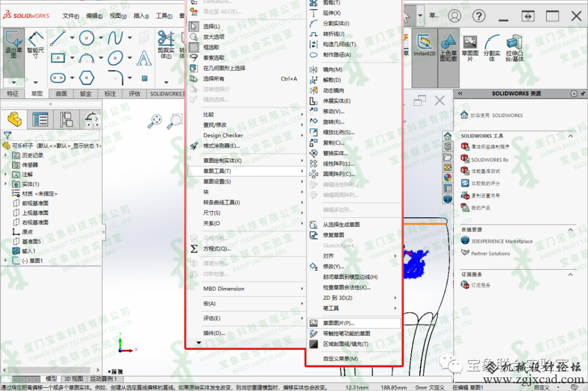Screen dimensions: 588x391
Task: Click the 草图图片 toolbar icon in the ribbon
Action: 470,48
